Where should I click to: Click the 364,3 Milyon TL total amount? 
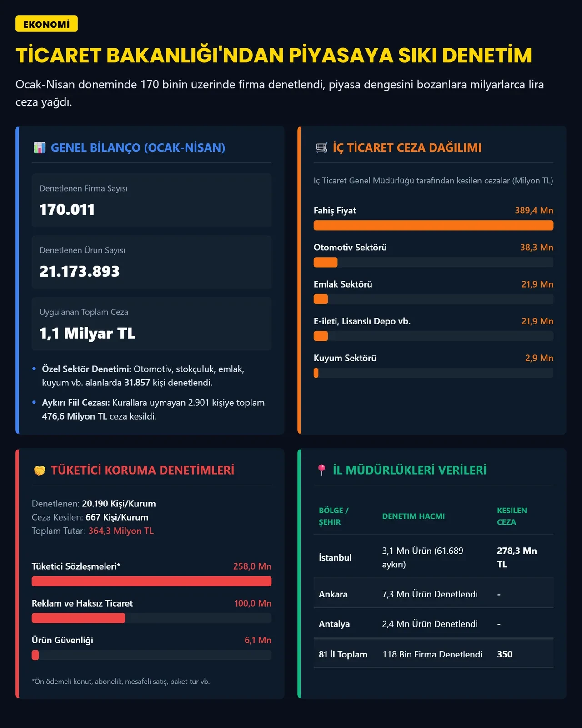[121, 531]
